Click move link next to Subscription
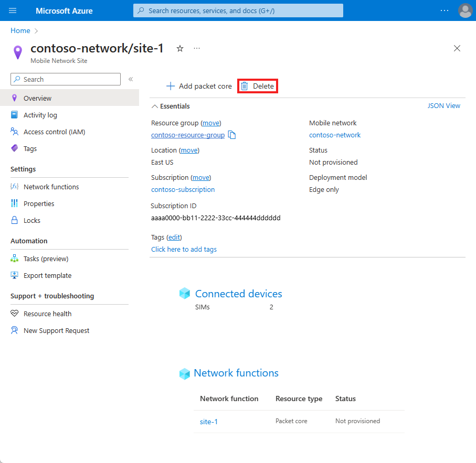 [x=201, y=177]
